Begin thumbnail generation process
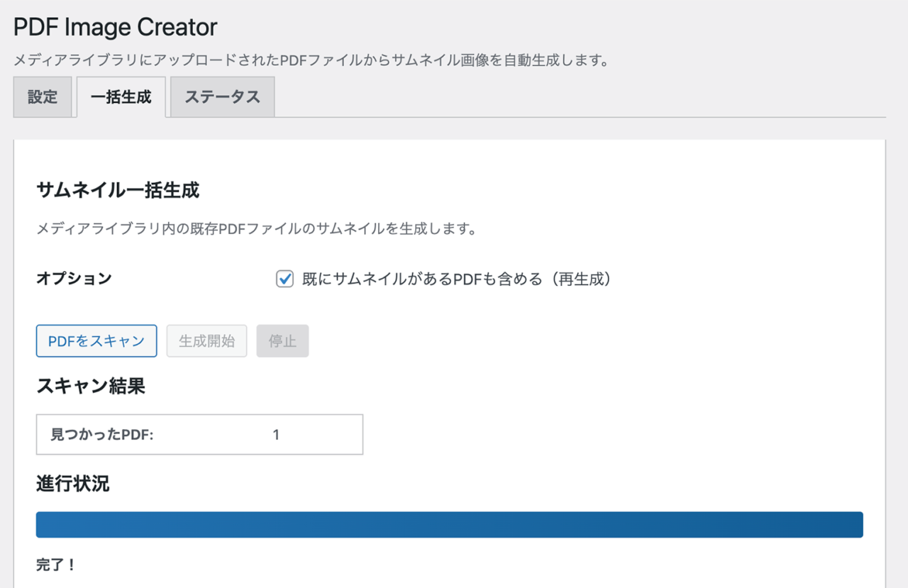908x588 pixels. tap(206, 340)
